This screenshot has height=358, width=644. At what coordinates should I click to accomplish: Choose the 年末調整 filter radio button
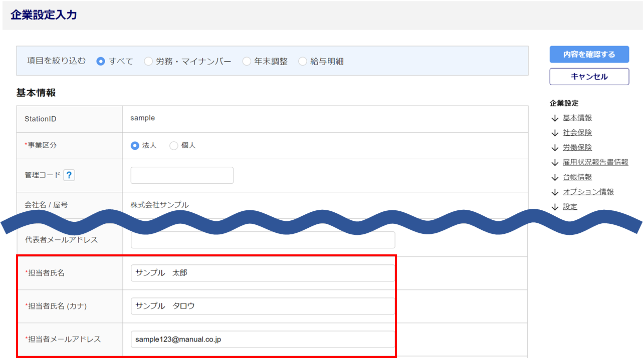tap(247, 62)
